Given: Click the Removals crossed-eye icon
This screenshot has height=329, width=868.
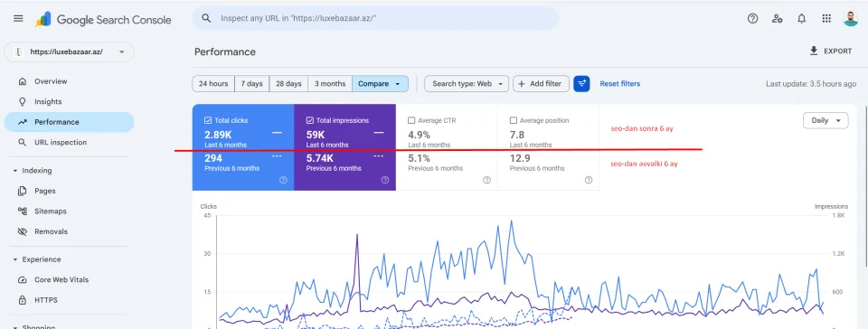Looking at the screenshot, I should (22, 231).
